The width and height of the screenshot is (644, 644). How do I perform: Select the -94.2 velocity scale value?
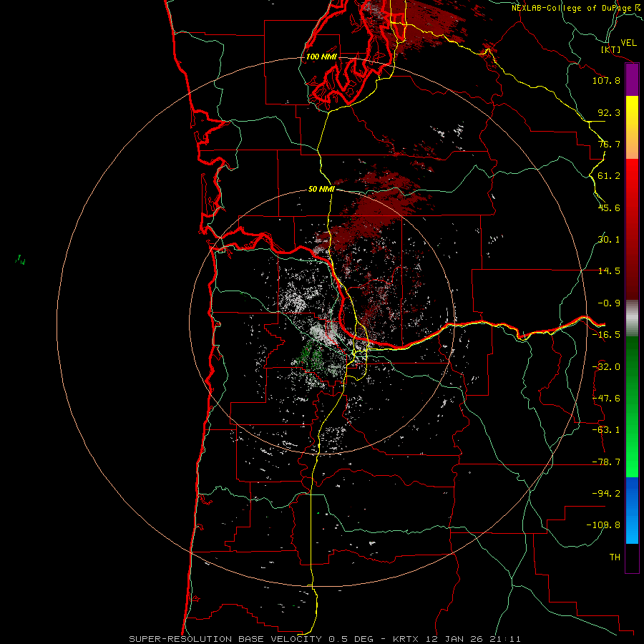point(606,494)
